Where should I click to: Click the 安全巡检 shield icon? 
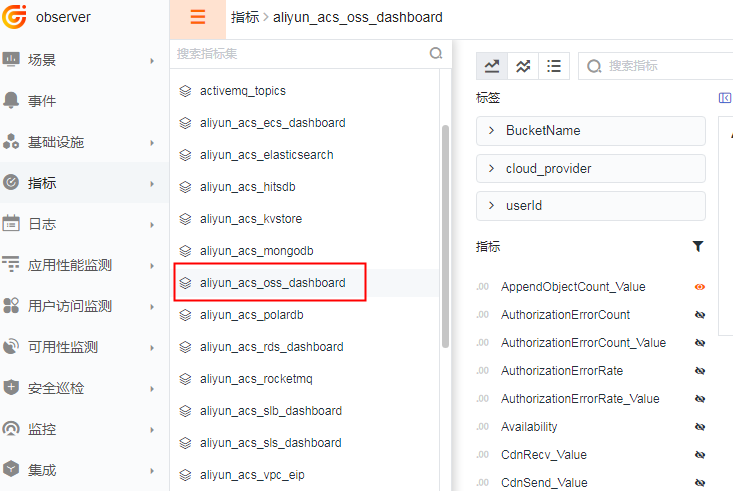click(x=11, y=388)
